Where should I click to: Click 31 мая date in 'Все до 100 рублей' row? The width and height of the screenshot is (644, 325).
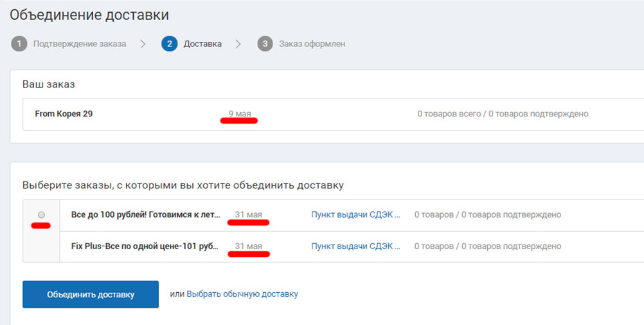(248, 215)
